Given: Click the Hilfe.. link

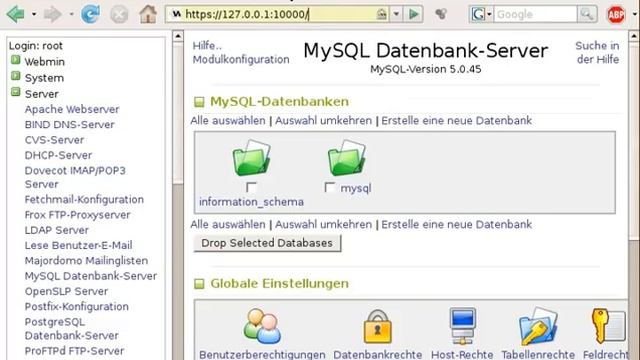Looking at the screenshot, I should (207, 46).
